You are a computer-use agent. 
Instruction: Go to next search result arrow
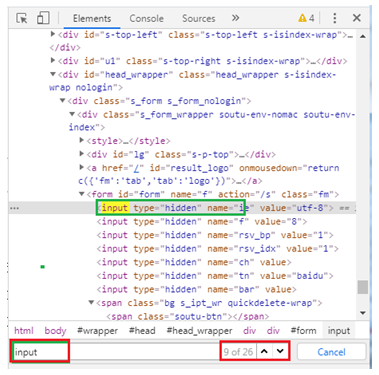click(x=280, y=351)
